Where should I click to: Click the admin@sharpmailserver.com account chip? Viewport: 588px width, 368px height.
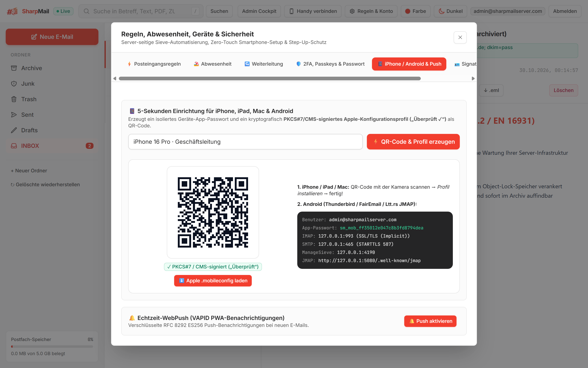pyautogui.click(x=508, y=11)
